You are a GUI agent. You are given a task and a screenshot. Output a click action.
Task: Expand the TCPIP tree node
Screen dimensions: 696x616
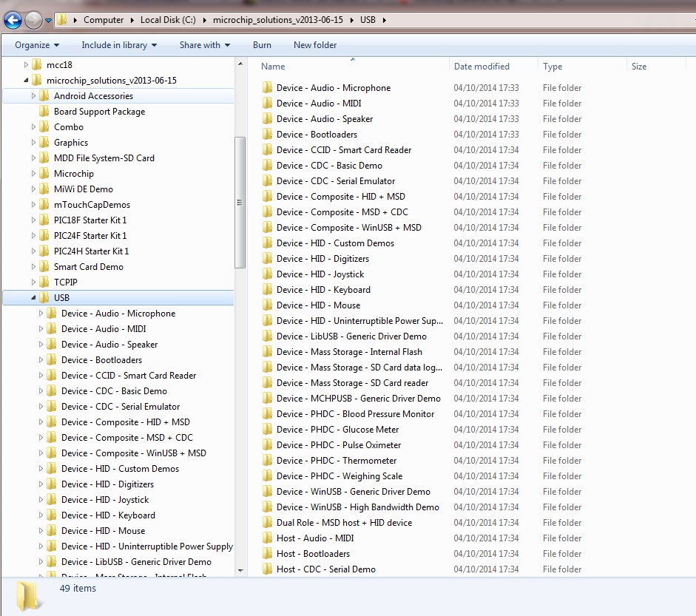33,282
